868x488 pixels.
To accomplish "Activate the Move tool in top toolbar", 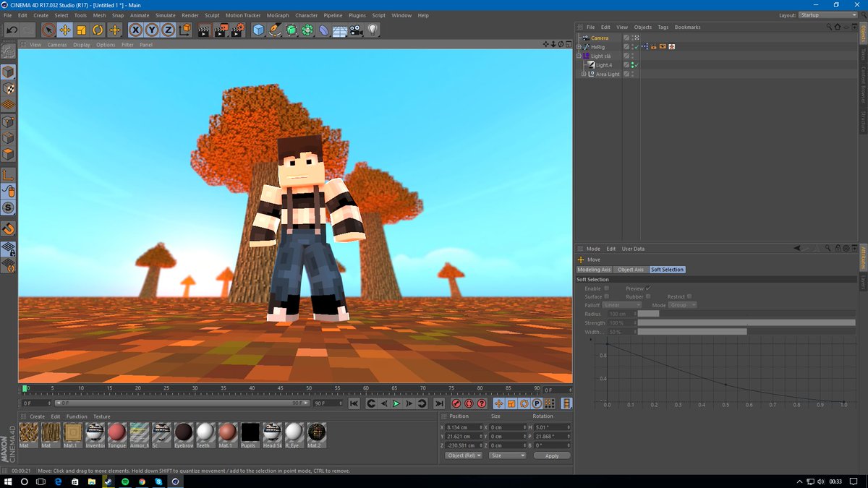I will (65, 30).
